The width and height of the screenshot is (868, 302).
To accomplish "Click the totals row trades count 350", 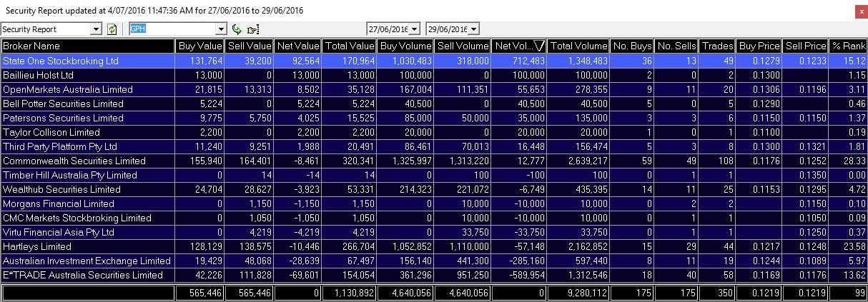I will point(726,293).
